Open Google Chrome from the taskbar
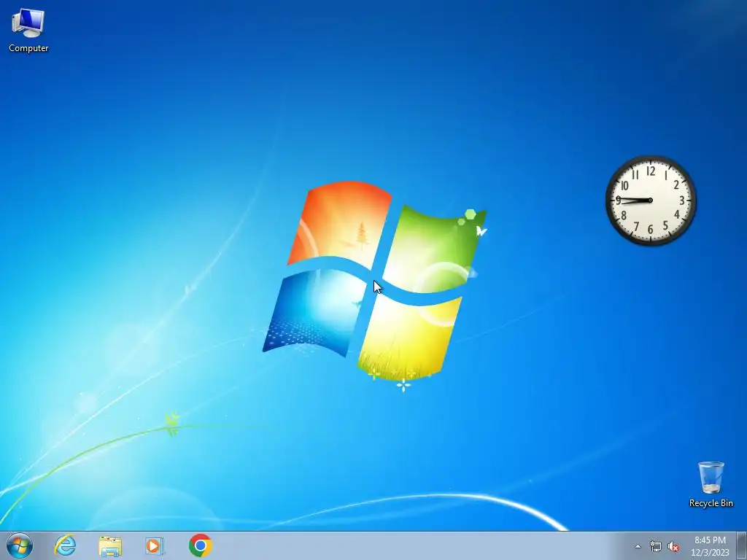Screen dimensions: 747x560 (x=201, y=545)
